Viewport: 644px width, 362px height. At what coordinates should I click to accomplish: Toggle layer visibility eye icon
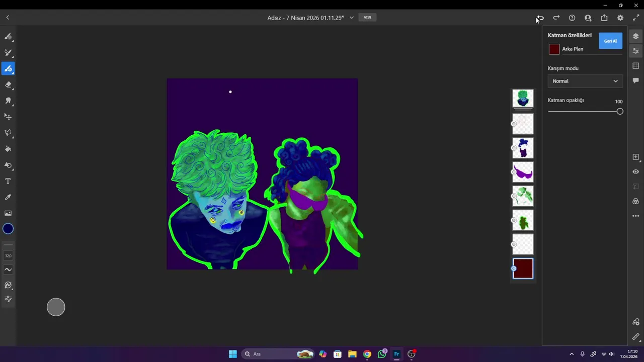coord(636,171)
